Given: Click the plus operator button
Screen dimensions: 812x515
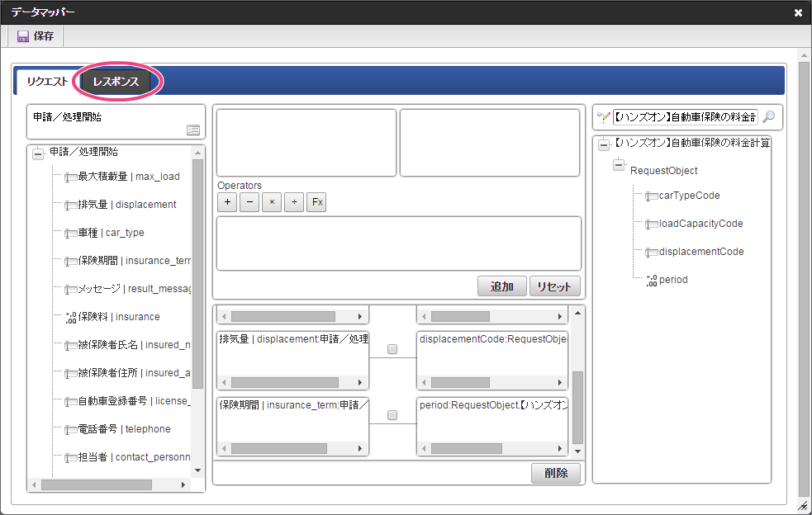Looking at the screenshot, I should [227, 202].
